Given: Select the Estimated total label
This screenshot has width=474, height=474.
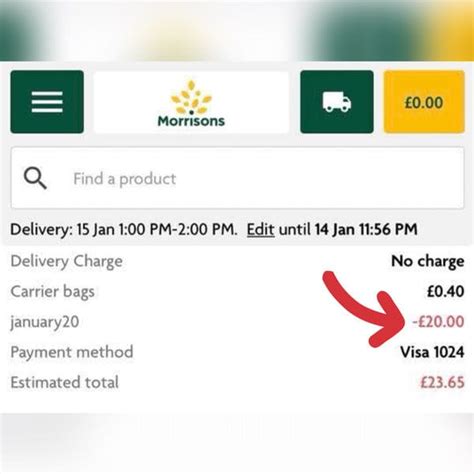Looking at the screenshot, I should click(x=64, y=382).
